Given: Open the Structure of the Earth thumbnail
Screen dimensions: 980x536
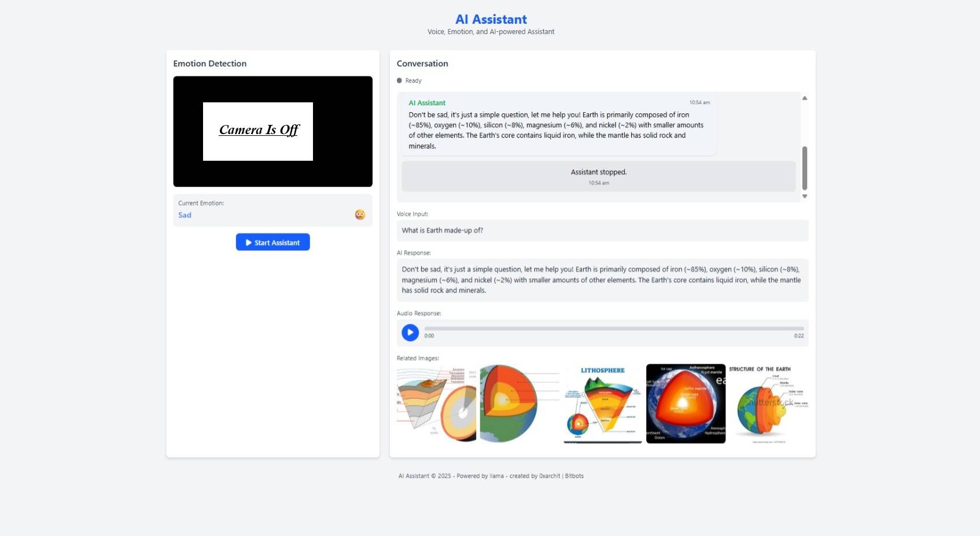Looking at the screenshot, I should [769, 403].
